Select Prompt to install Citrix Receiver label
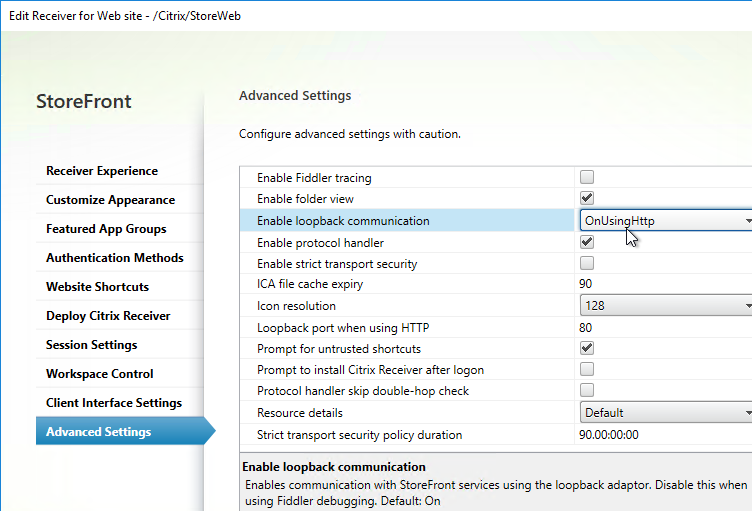This screenshot has height=511, width=752. tap(370, 370)
